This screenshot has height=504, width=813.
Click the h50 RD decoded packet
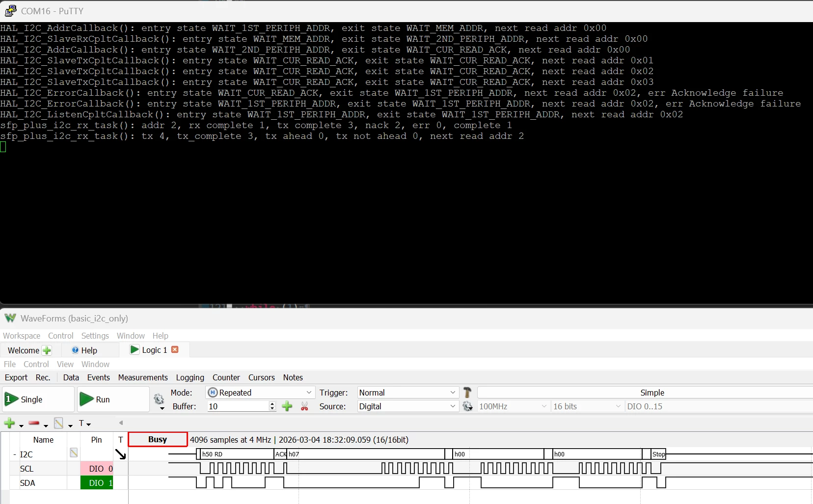[x=237, y=454]
